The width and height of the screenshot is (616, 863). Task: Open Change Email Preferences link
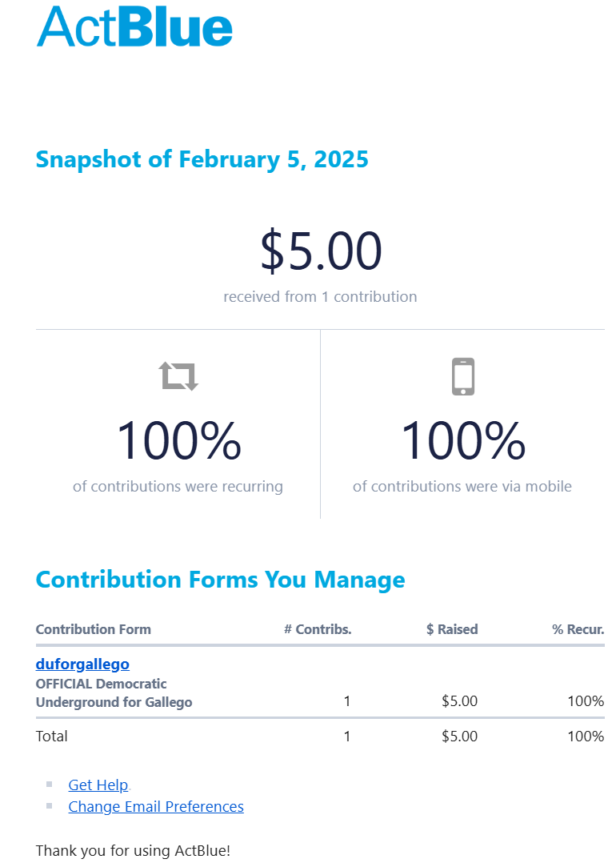point(156,806)
